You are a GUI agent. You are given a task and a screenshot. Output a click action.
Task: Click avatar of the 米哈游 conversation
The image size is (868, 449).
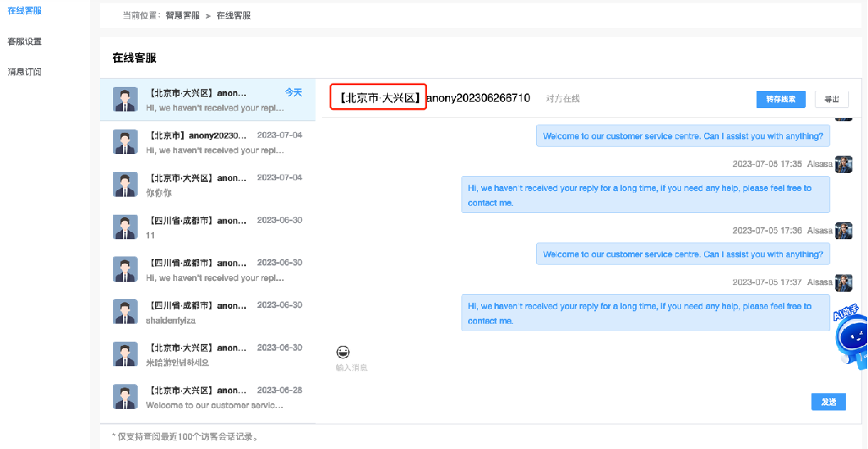click(125, 354)
